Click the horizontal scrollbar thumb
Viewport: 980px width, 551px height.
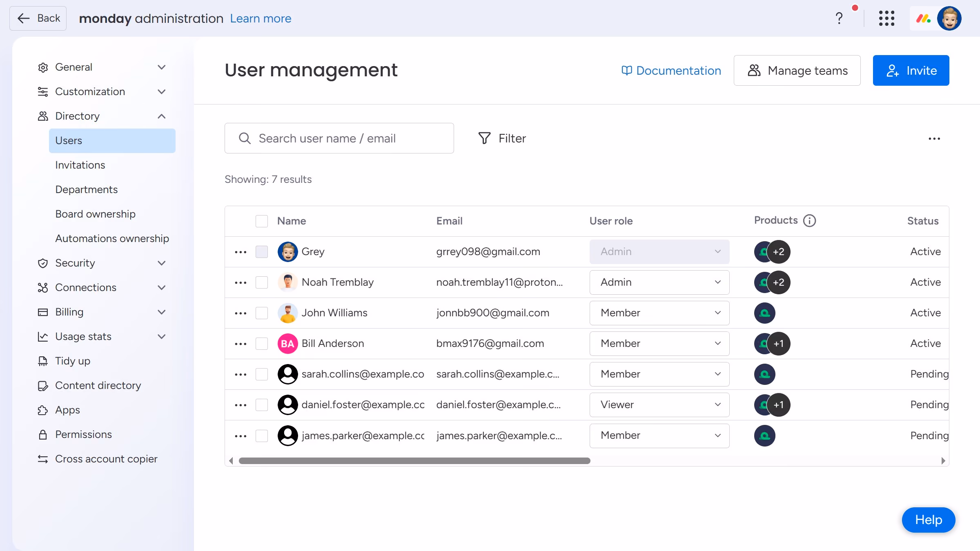(x=414, y=461)
